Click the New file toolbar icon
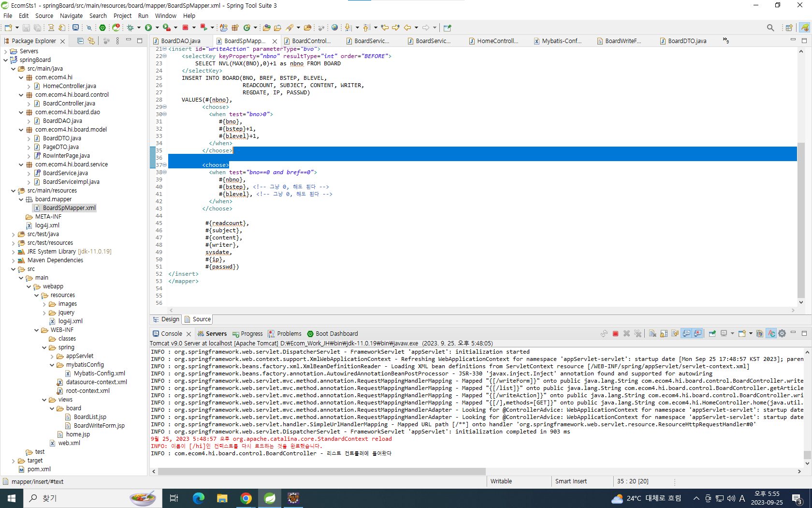This screenshot has width=812, height=508. coord(8,28)
